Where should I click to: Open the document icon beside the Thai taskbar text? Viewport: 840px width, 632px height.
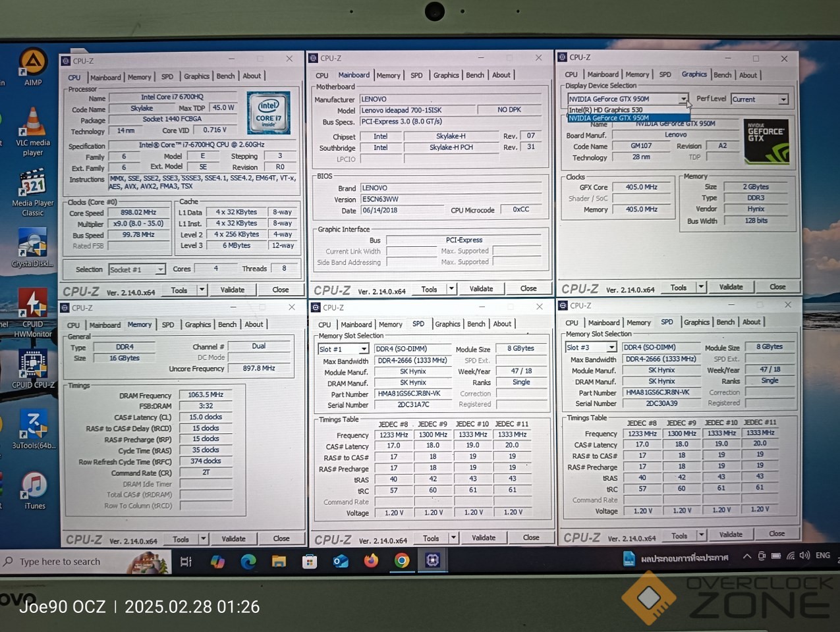pyautogui.click(x=629, y=558)
